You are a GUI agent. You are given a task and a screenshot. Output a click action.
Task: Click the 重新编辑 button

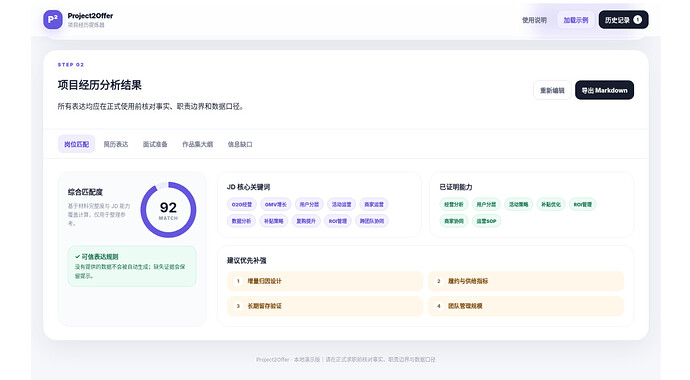click(552, 90)
